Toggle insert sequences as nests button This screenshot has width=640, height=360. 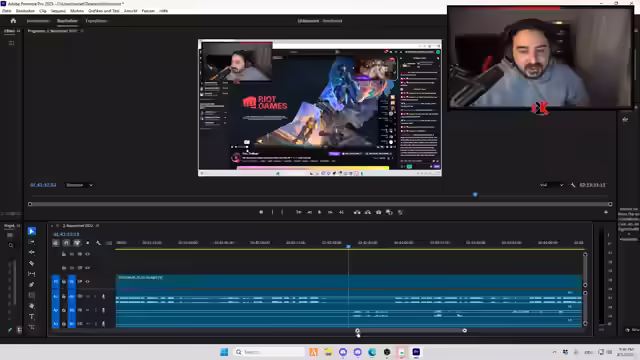(56, 243)
